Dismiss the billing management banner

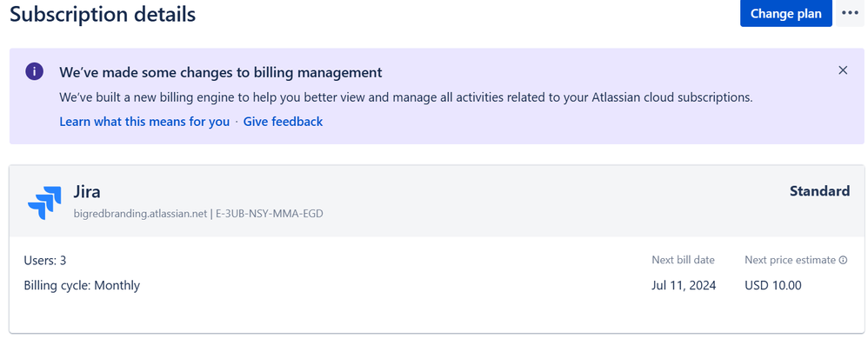(x=842, y=70)
